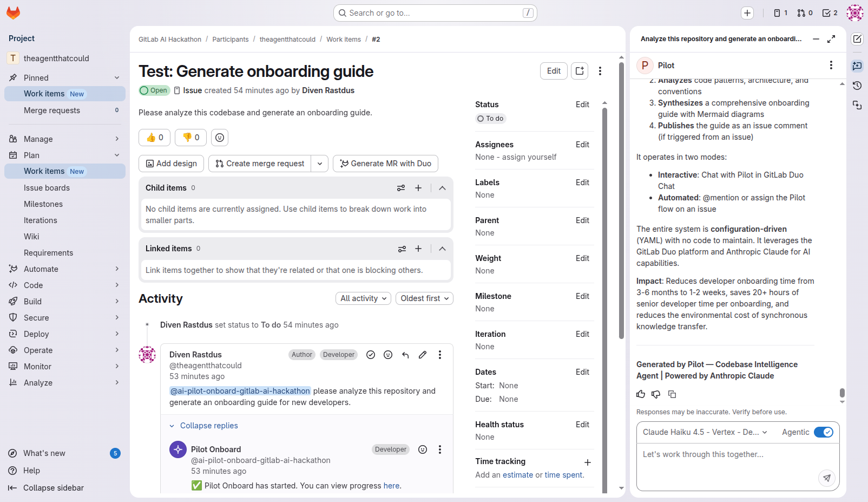Mark the Pilot response as unhelpful
The width and height of the screenshot is (868, 502).
[656, 394]
